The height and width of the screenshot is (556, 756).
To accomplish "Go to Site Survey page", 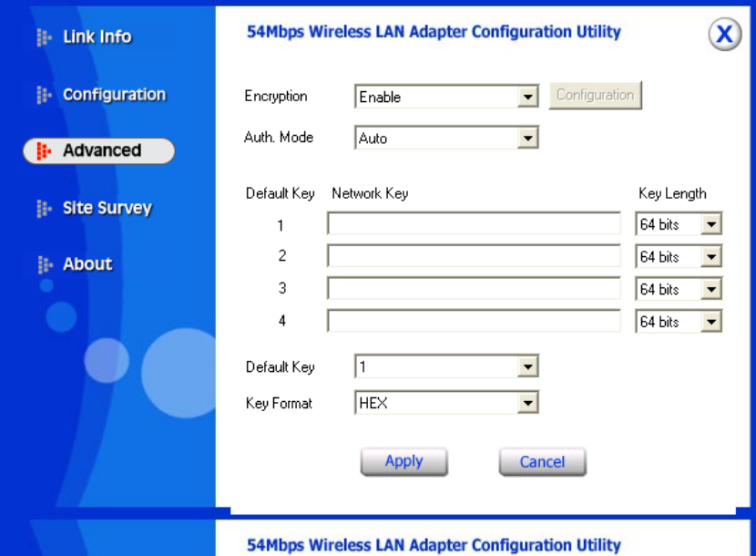I will tap(107, 208).
